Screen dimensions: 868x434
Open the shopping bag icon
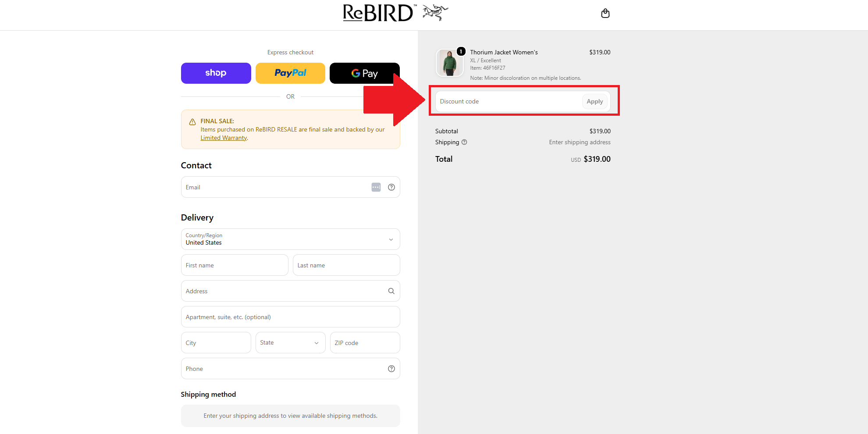pyautogui.click(x=605, y=13)
